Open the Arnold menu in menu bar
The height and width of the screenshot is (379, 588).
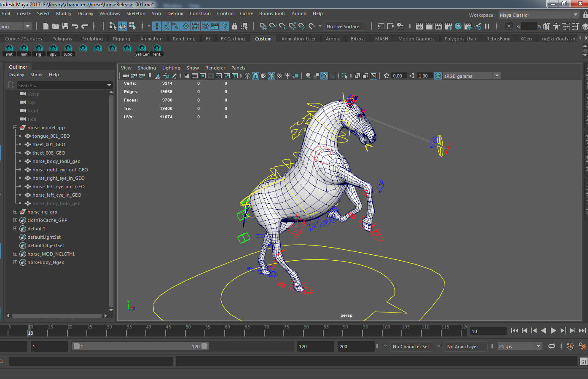pyautogui.click(x=299, y=13)
